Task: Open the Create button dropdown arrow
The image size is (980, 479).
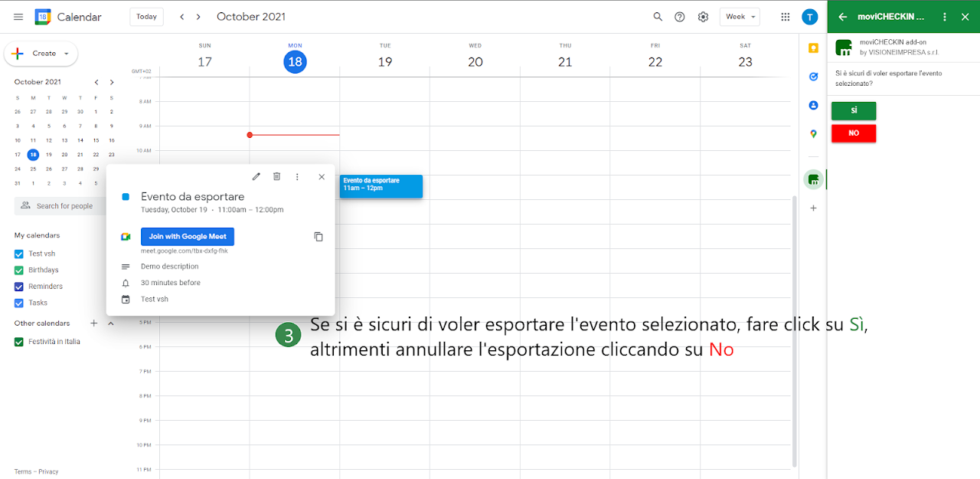Action: coord(67,54)
